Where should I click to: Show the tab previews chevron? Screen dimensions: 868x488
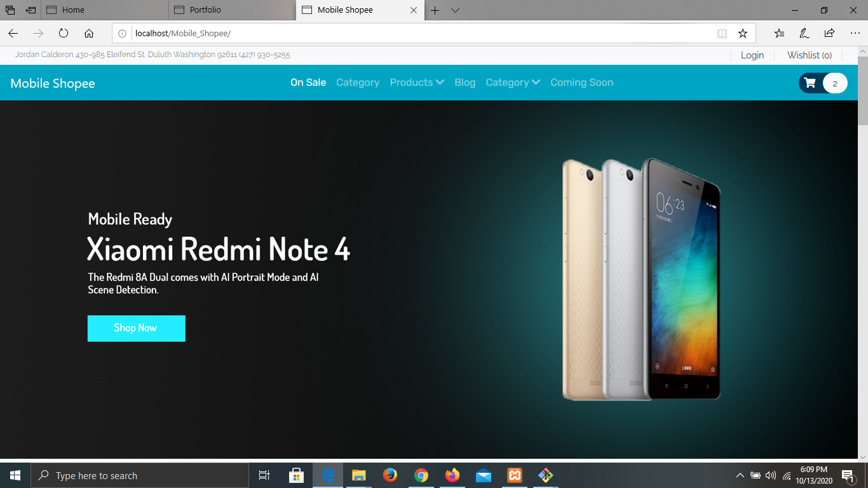click(x=455, y=10)
